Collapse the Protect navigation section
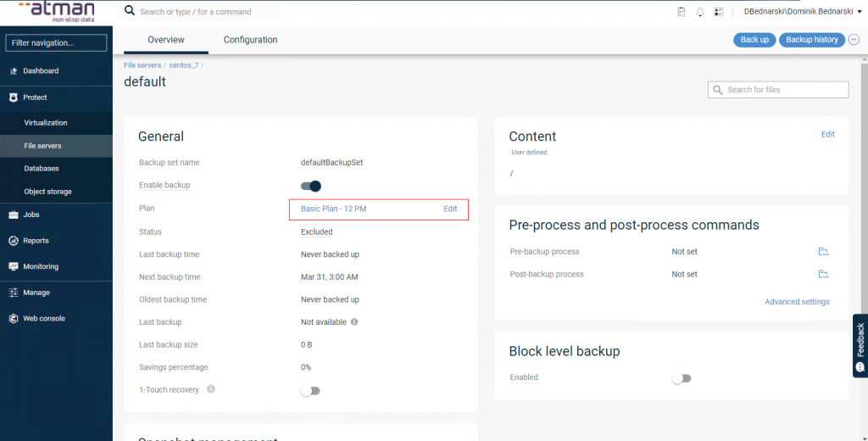Image resolution: width=868 pixels, height=441 pixels. [x=36, y=98]
